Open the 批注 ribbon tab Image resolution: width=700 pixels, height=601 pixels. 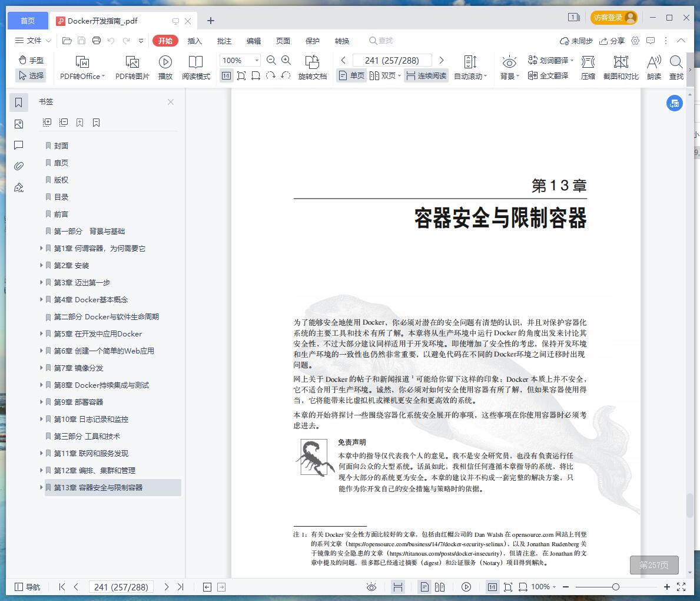pyautogui.click(x=224, y=41)
